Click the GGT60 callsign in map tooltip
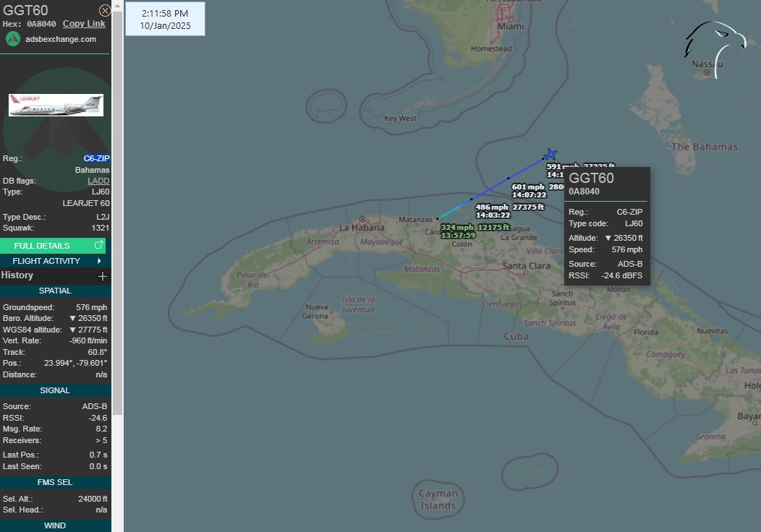This screenshot has height=532, width=761. tap(591, 178)
